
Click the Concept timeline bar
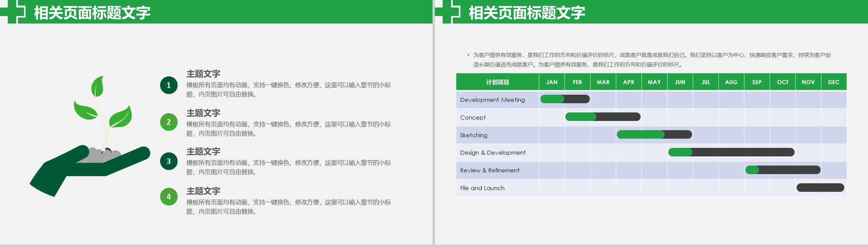coord(603,117)
